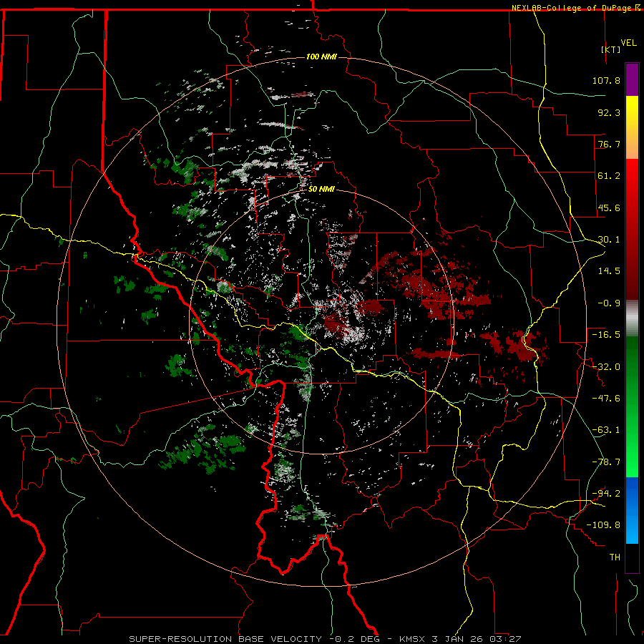Pick the gray near-zero velocity scale segment
Screen dimensions: 644x644
click(x=632, y=318)
